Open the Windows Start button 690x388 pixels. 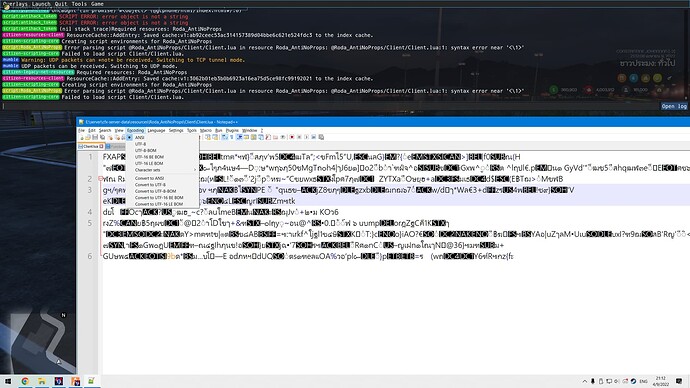click(x=7, y=381)
